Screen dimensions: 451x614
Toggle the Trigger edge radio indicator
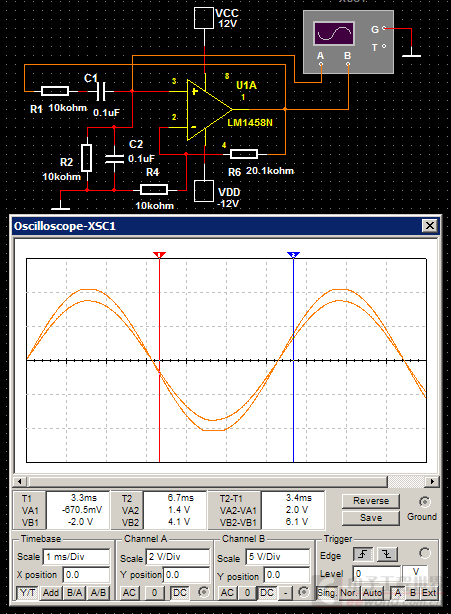click(x=424, y=553)
